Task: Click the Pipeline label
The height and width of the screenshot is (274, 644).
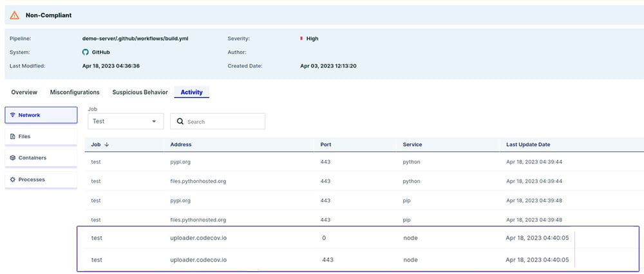Action: (21, 39)
